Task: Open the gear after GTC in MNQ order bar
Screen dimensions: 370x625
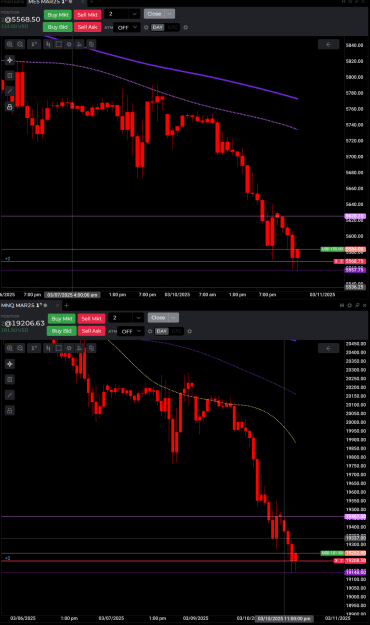Action: [x=189, y=331]
